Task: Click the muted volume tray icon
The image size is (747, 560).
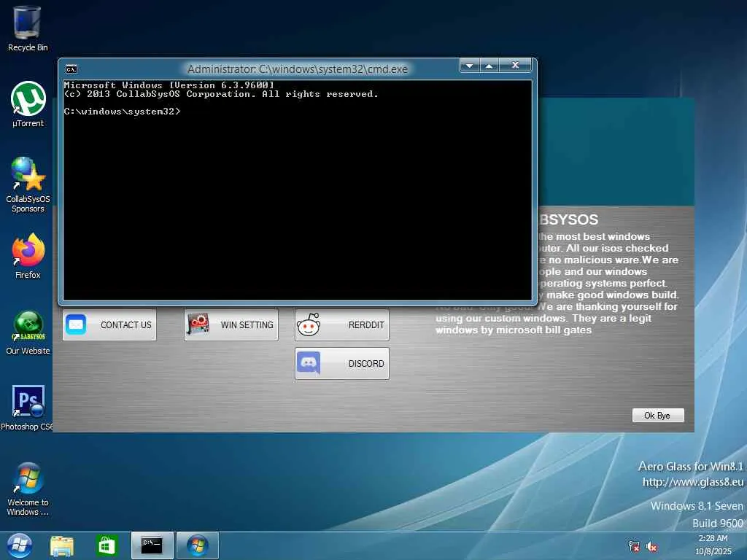Action: tap(651, 547)
